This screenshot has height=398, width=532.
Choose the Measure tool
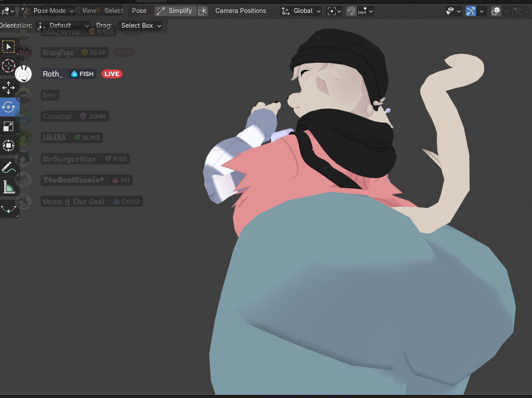(9, 187)
